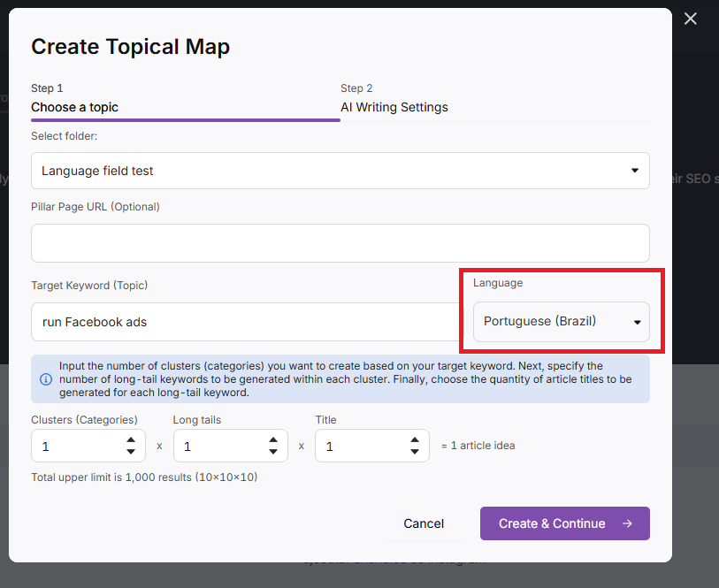Viewport: 719px width, 588px height.
Task: Click the Cancel button
Action: pyautogui.click(x=424, y=523)
